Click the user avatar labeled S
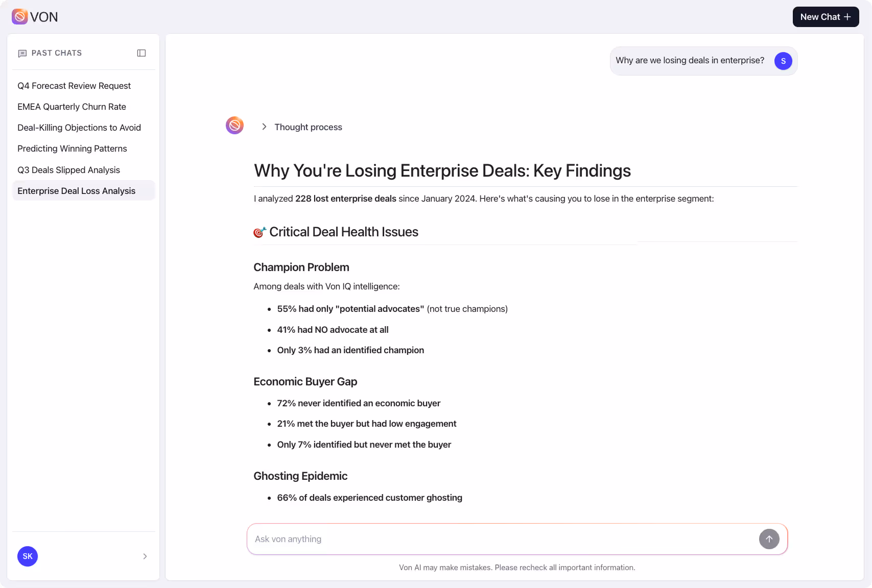The image size is (872, 588). pyautogui.click(x=783, y=61)
